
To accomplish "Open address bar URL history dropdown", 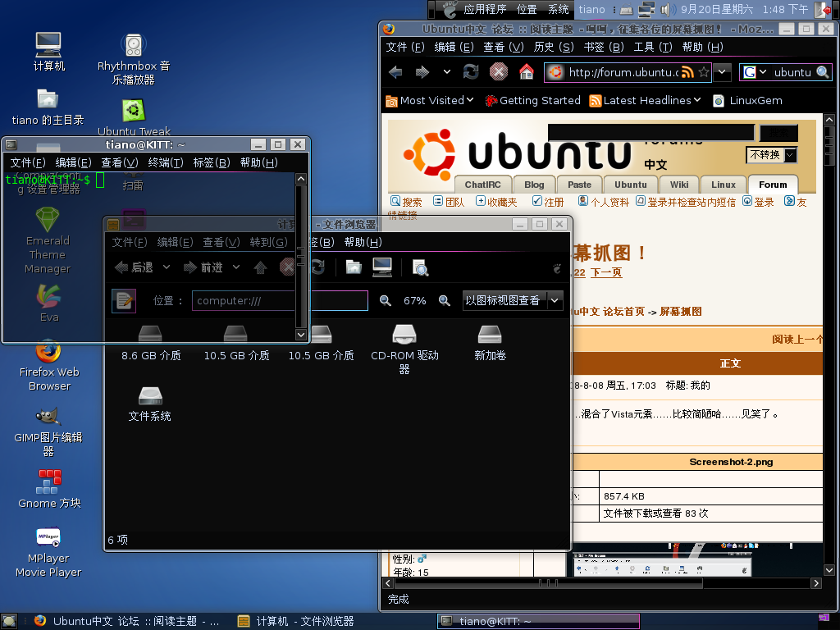I will (x=722, y=72).
